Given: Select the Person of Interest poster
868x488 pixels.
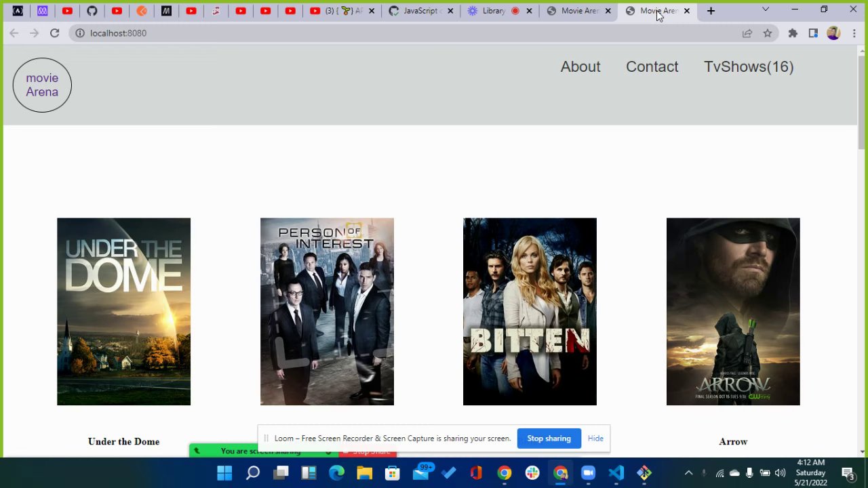Looking at the screenshot, I should pos(327,312).
